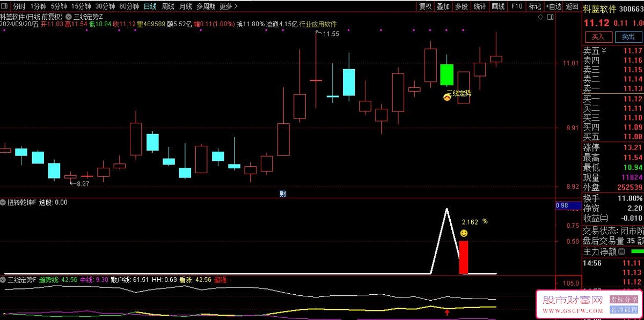Open settings gear of 三线定势F indicator

[3, 280]
